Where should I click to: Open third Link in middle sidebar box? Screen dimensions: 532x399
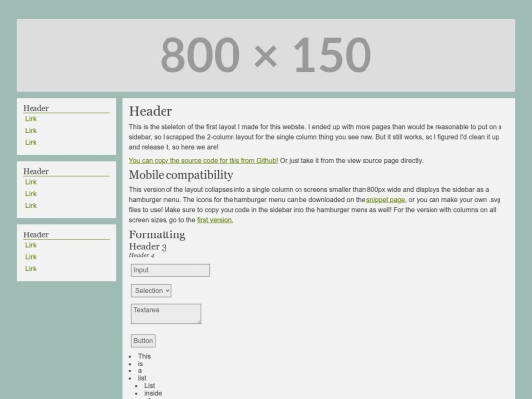point(31,205)
